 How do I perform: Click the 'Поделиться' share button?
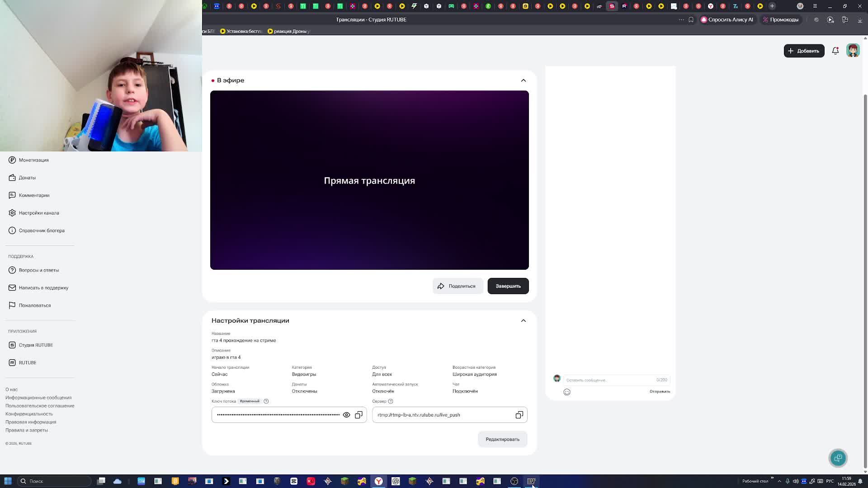pos(457,286)
